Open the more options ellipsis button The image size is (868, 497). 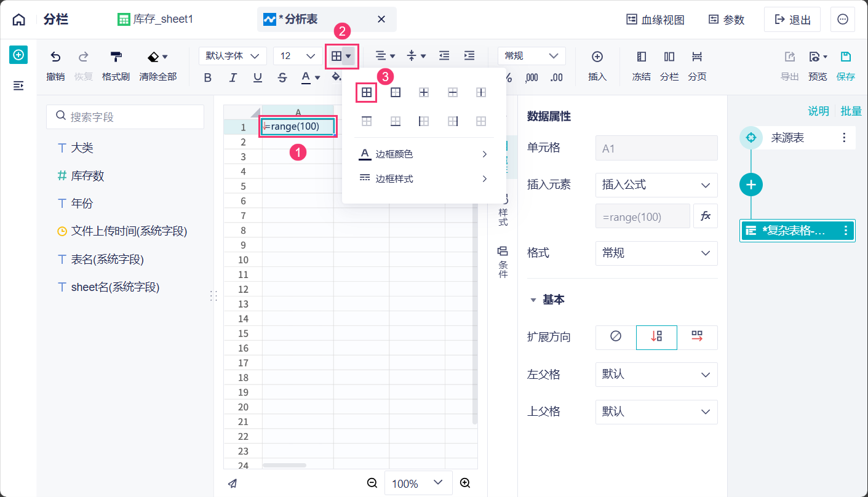(x=843, y=19)
